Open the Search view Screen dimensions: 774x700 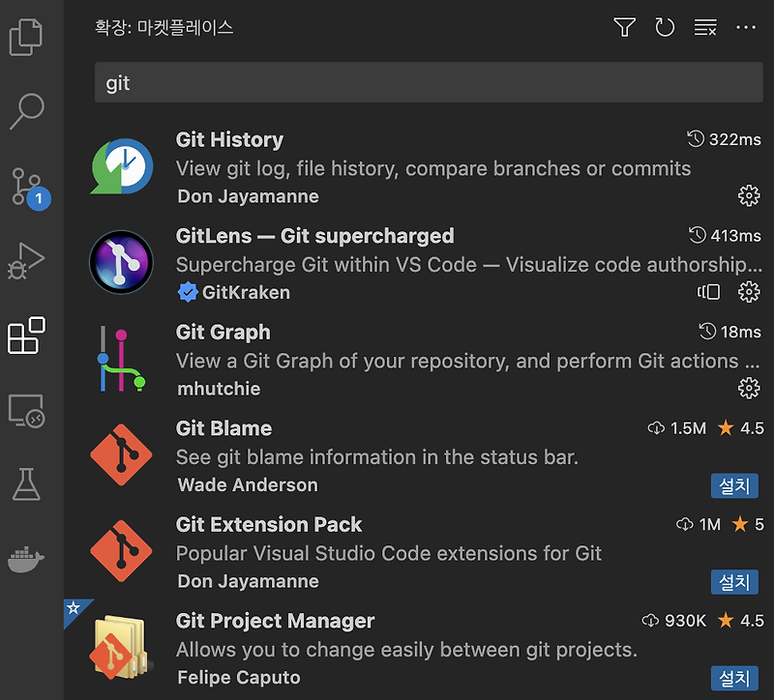[26, 110]
